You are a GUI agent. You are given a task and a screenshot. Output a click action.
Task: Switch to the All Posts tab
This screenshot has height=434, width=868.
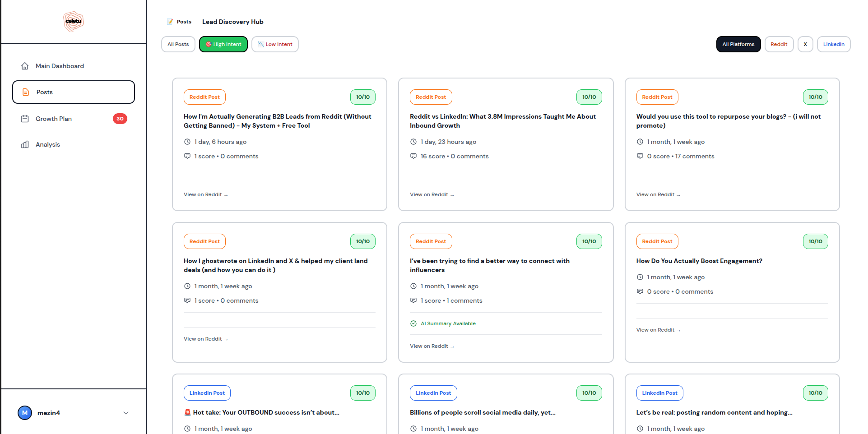[178, 44]
